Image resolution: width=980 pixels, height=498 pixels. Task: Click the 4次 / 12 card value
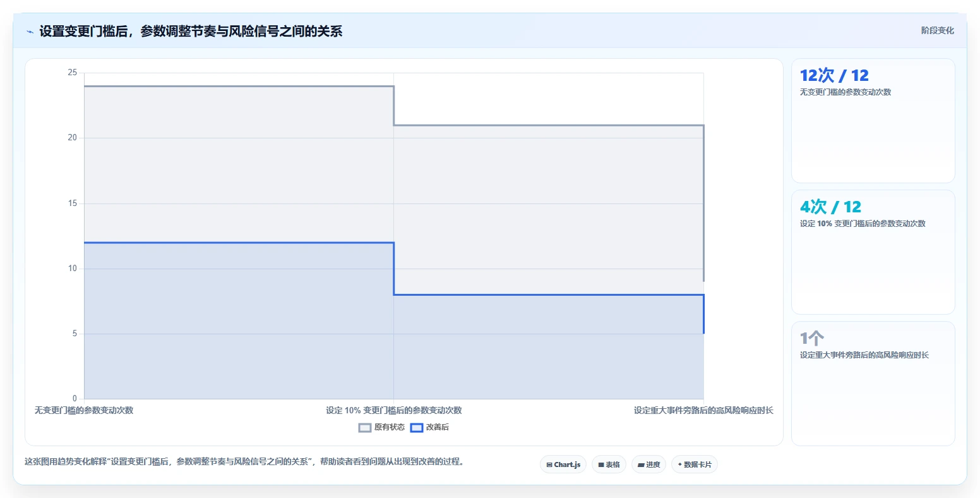click(830, 207)
